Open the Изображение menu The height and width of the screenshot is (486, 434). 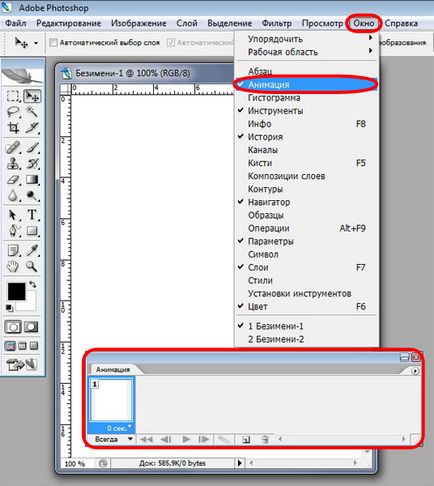click(139, 23)
